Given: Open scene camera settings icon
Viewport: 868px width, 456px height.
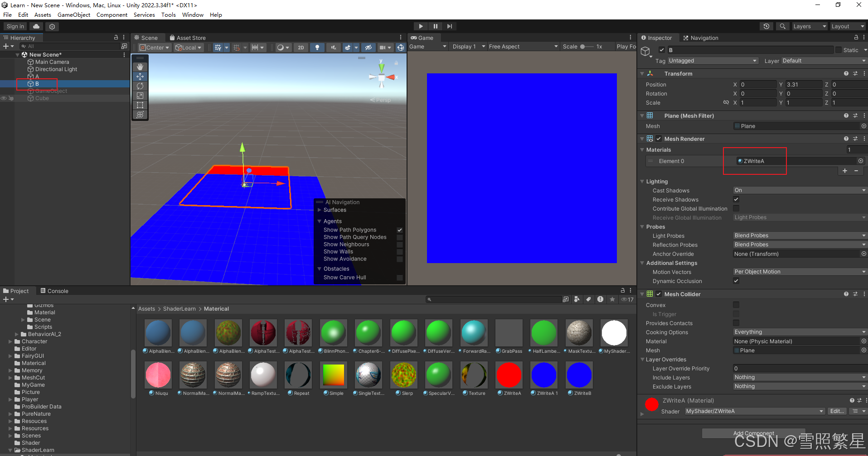Looking at the screenshot, I should [383, 47].
